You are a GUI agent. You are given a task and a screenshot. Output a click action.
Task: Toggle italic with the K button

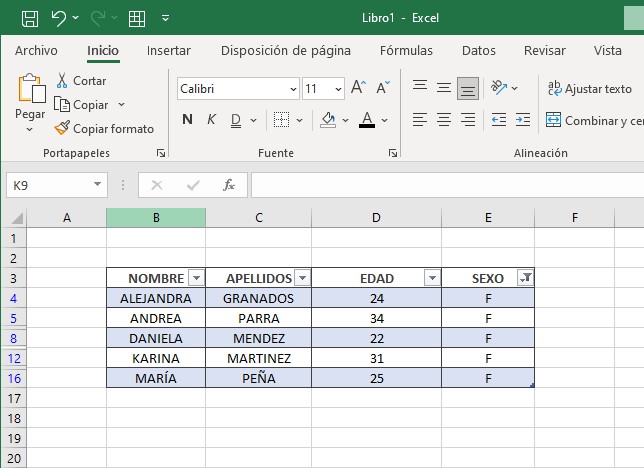pyautogui.click(x=212, y=120)
